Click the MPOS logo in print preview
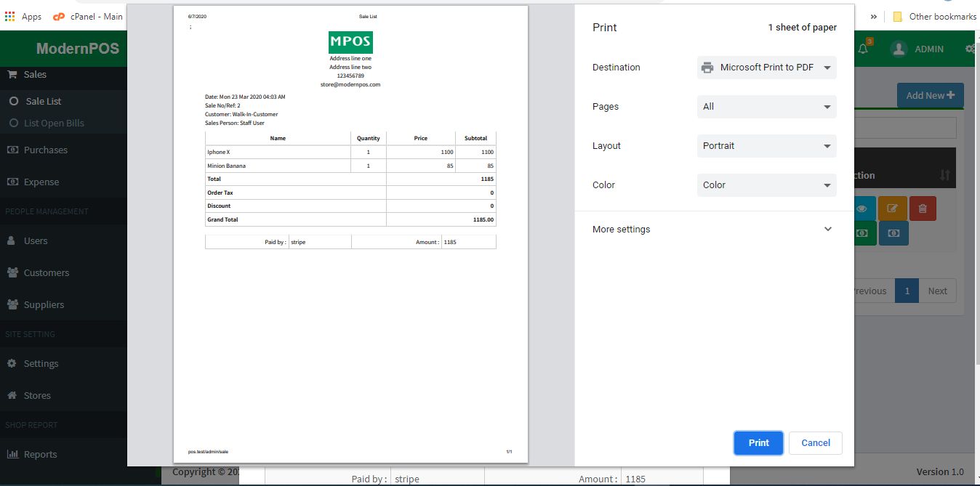This screenshot has width=980, height=486. [x=350, y=41]
